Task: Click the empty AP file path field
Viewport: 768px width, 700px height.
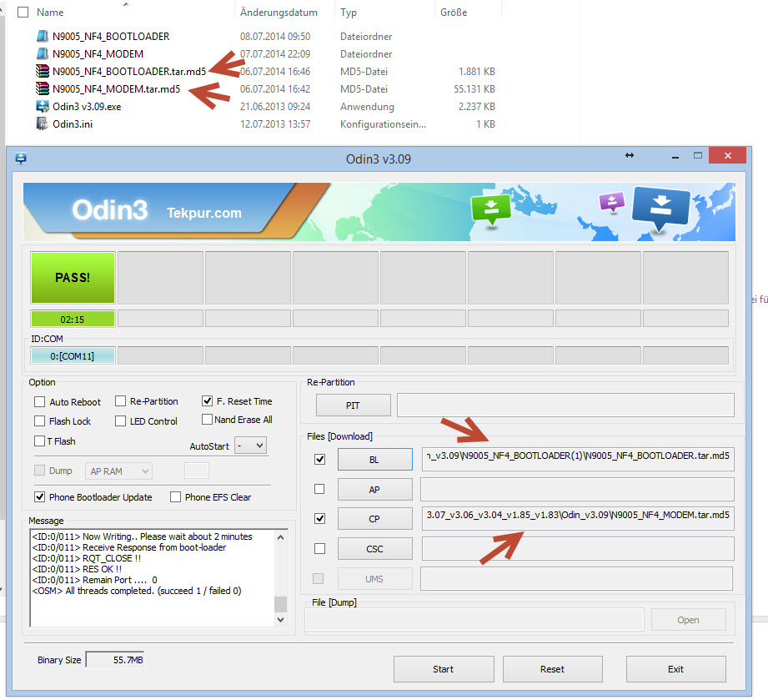Action: point(578,489)
